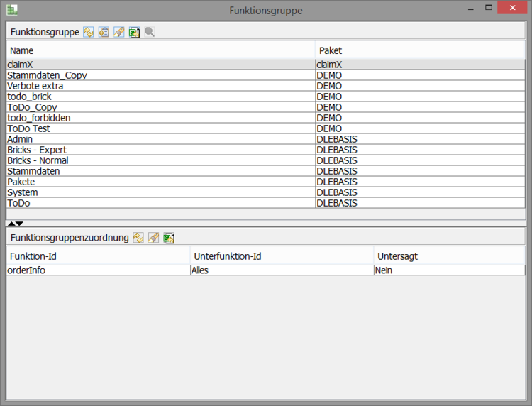Click the Excel export icon beside Funktionsgruppe
The height and width of the screenshot is (406, 532).
point(134,32)
